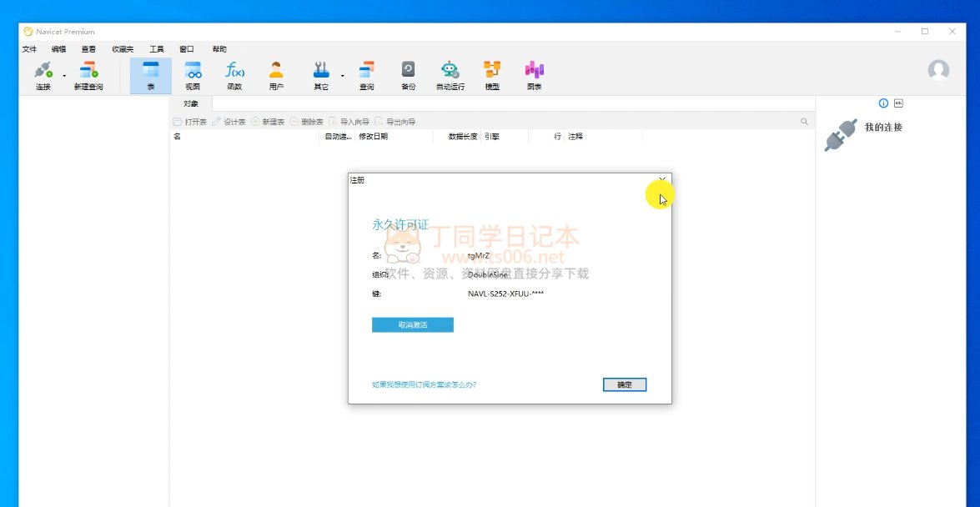Click the 永久许可证 heading text

tap(400, 226)
